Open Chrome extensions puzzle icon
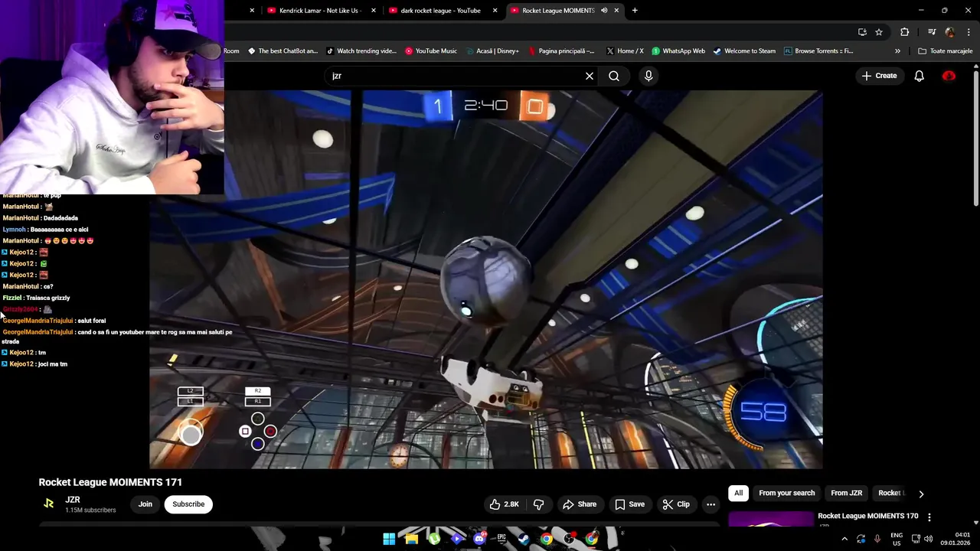 point(904,32)
